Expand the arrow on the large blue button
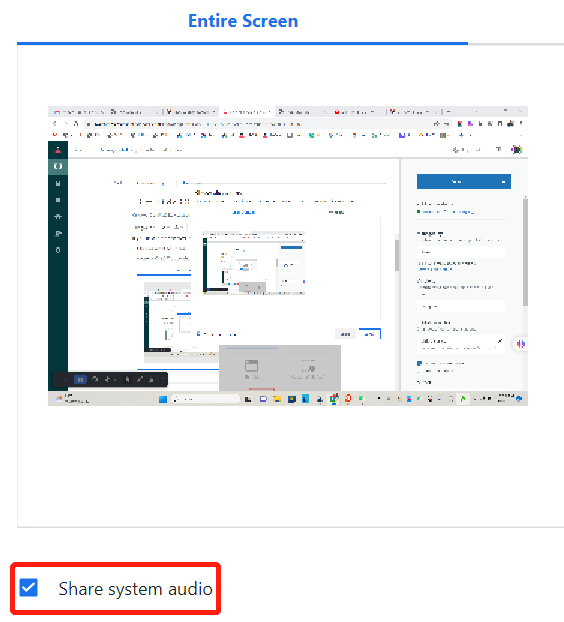This screenshot has height=622, width=564. click(503, 182)
